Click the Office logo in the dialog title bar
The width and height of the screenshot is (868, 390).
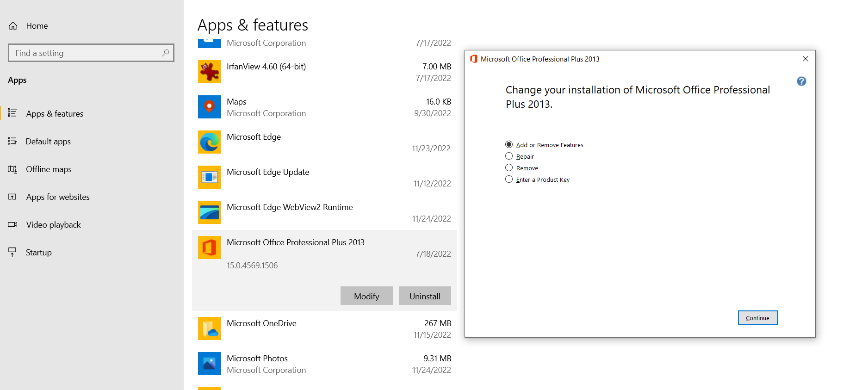pyautogui.click(x=473, y=59)
